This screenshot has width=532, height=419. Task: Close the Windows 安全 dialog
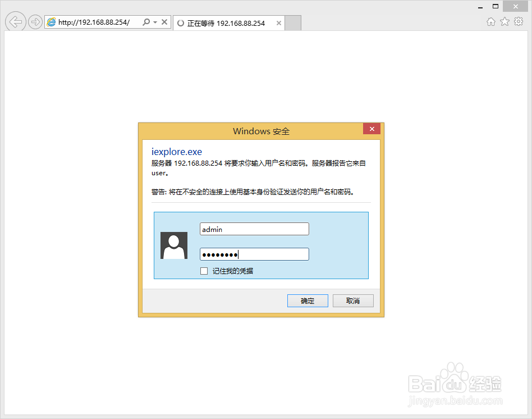coord(372,129)
